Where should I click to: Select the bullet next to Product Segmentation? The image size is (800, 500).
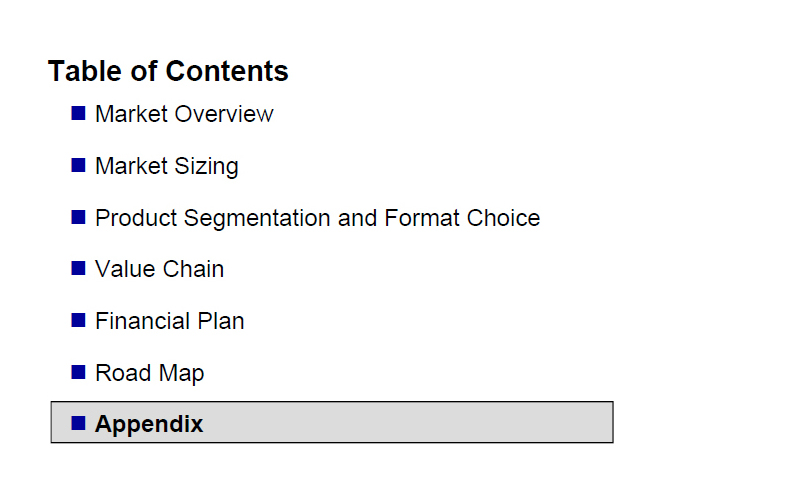click(x=78, y=217)
